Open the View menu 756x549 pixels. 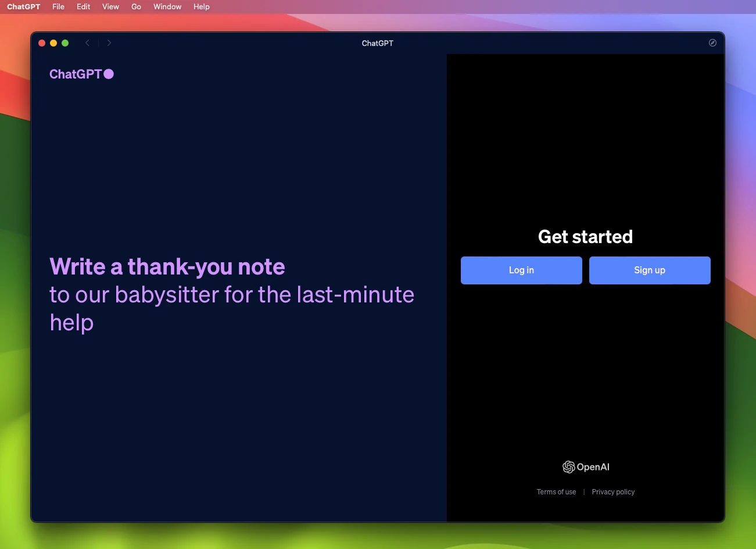110,6
